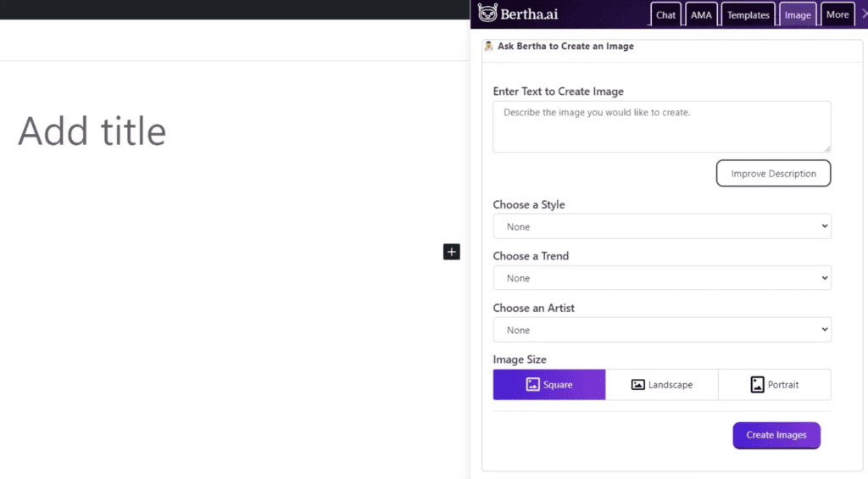
Task: Click into the image description text area
Action: [x=661, y=126]
